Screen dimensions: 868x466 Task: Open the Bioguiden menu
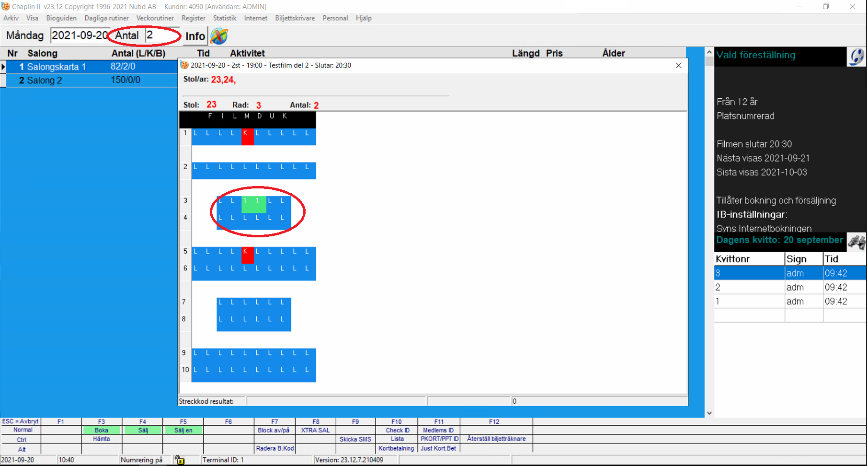point(61,18)
